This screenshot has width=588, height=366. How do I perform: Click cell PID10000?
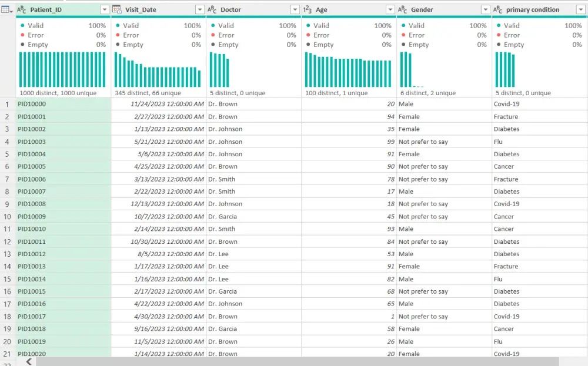[x=64, y=104]
